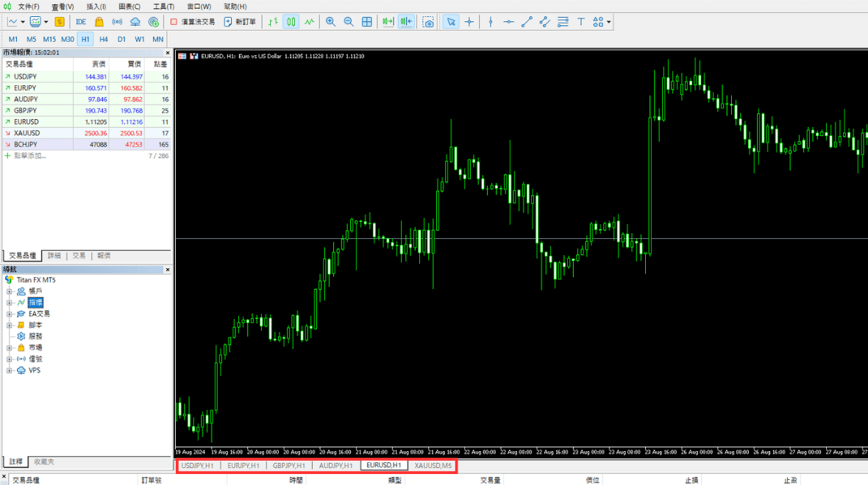
Task: Open the IDE MetaEditor
Action: point(81,22)
